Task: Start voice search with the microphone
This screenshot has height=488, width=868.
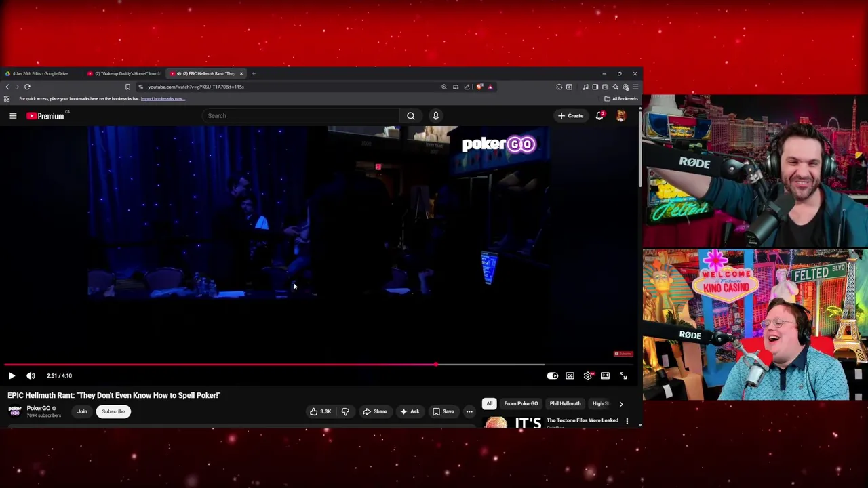Action: click(x=436, y=116)
